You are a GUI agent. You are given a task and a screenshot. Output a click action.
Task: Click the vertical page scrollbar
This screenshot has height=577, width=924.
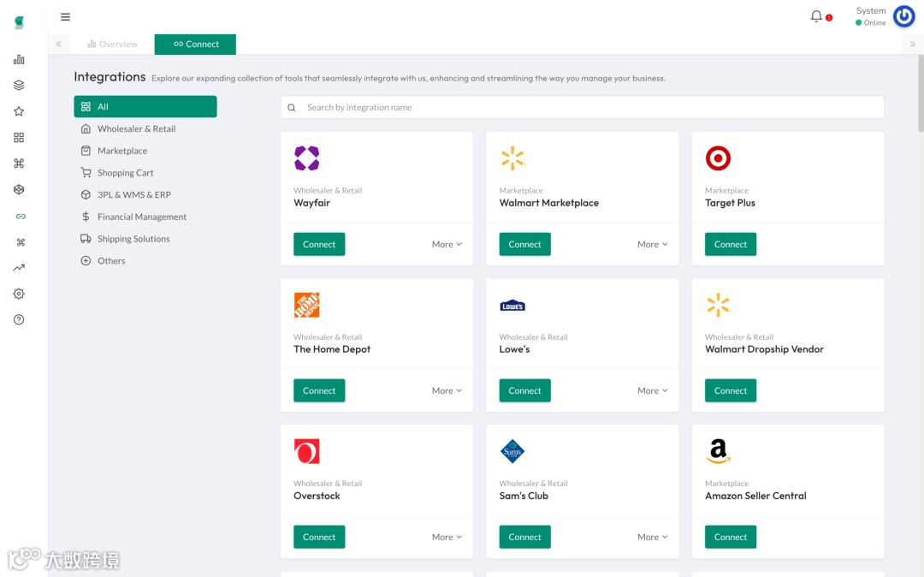pos(921,94)
